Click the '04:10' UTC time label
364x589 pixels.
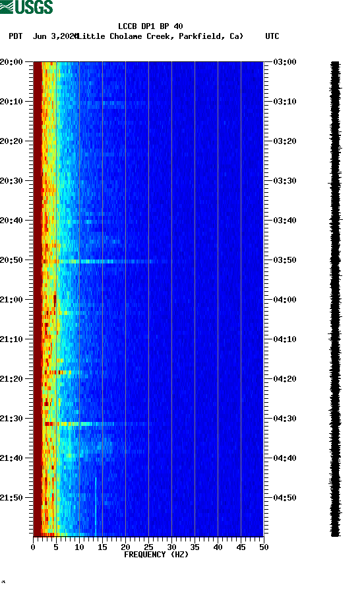(x=285, y=339)
